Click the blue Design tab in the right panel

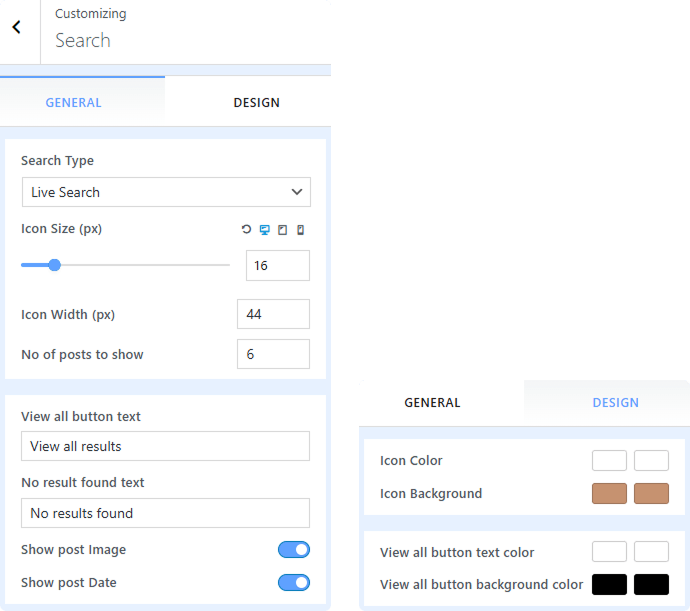(x=615, y=403)
